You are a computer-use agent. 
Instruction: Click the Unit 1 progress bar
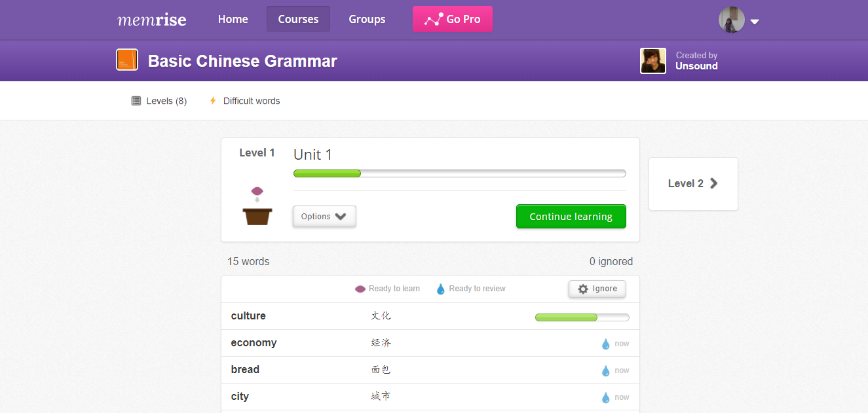(460, 173)
